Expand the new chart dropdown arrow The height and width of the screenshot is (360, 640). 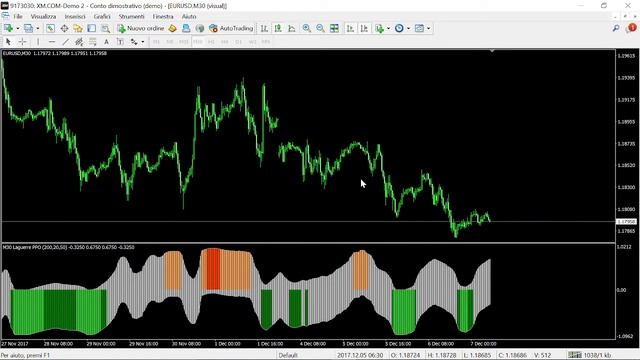coord(18,29)
